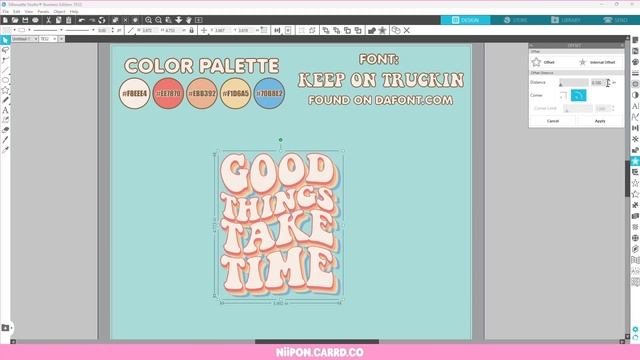Screen dimensions: 640x360
Task: Click the Open file folder icon
Action: (x=15, y=20)
